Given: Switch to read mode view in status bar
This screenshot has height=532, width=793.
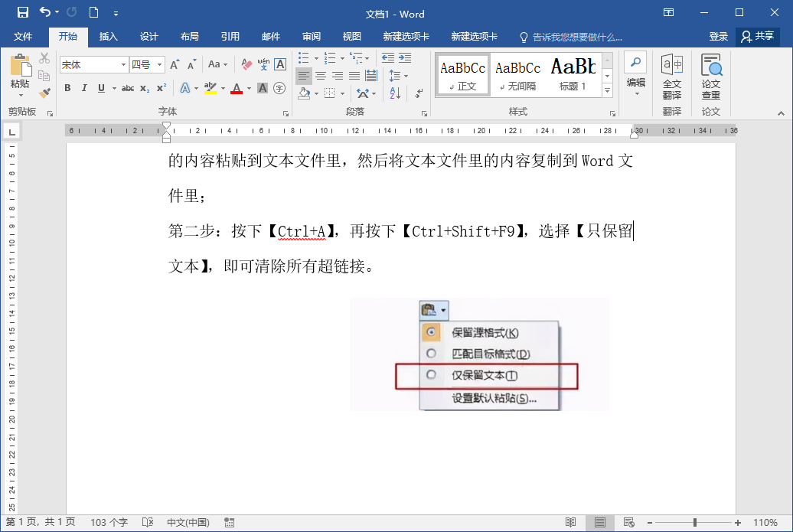Looking at the screenshot, I should click(570, 522).
